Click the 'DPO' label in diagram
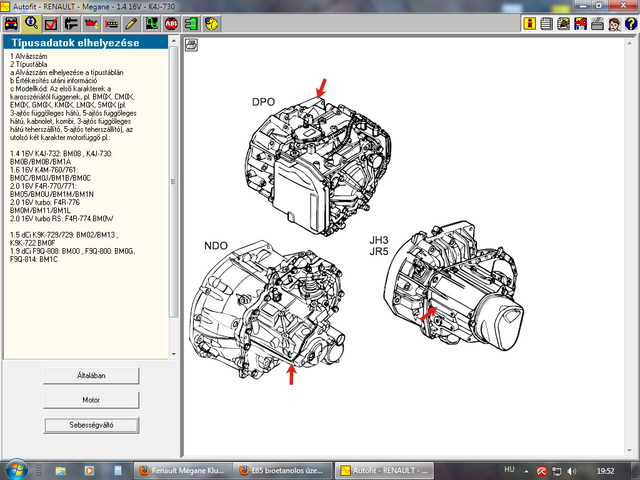The height and width of the screenshot is (480, 640). pyautogui.click(x=263, y=102)
